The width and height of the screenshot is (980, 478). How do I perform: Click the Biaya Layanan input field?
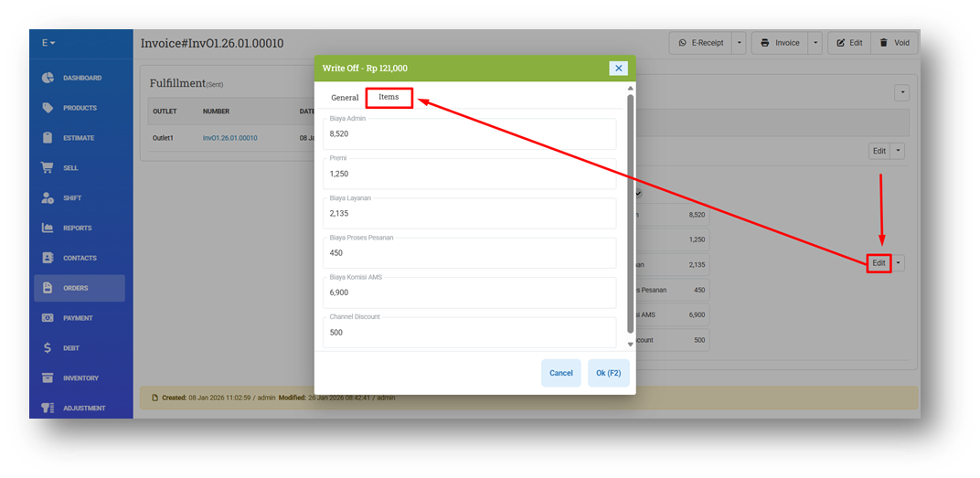469,213
